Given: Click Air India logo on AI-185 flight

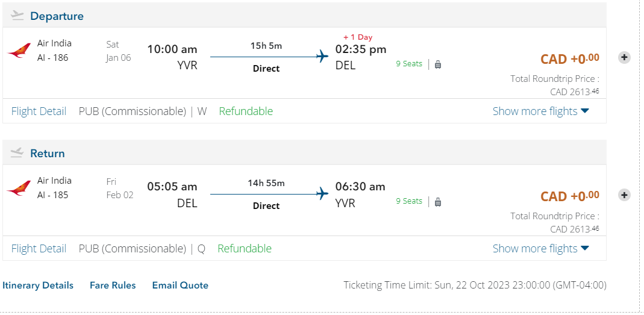Looking at the screenshot, I should pyautogui.click(x=19, y=188).
